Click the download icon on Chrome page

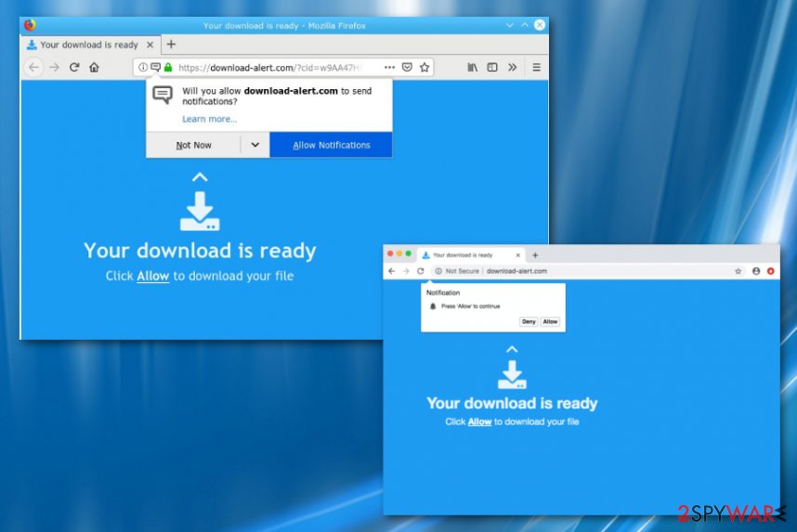click(512, 374)
